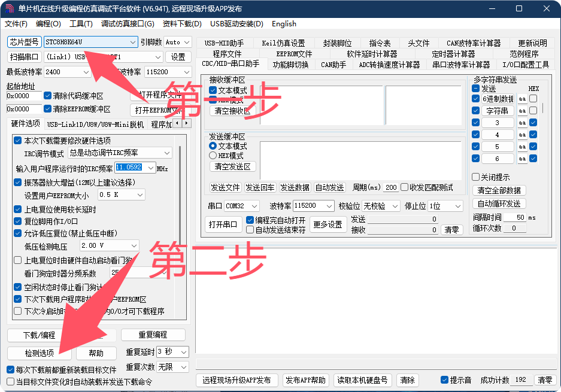Select HEX模式 radio in 发送缓冲区
This screenshot has width=561, height=392.
pos(213,156)
